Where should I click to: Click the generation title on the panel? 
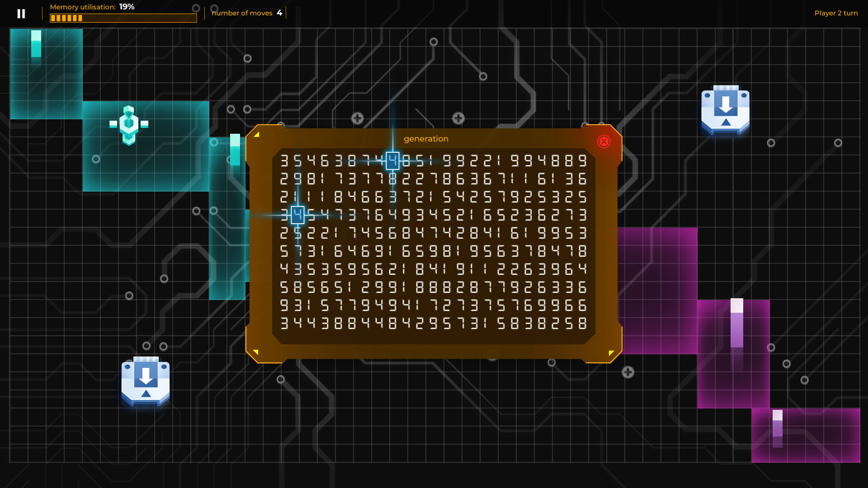point(426,139)
